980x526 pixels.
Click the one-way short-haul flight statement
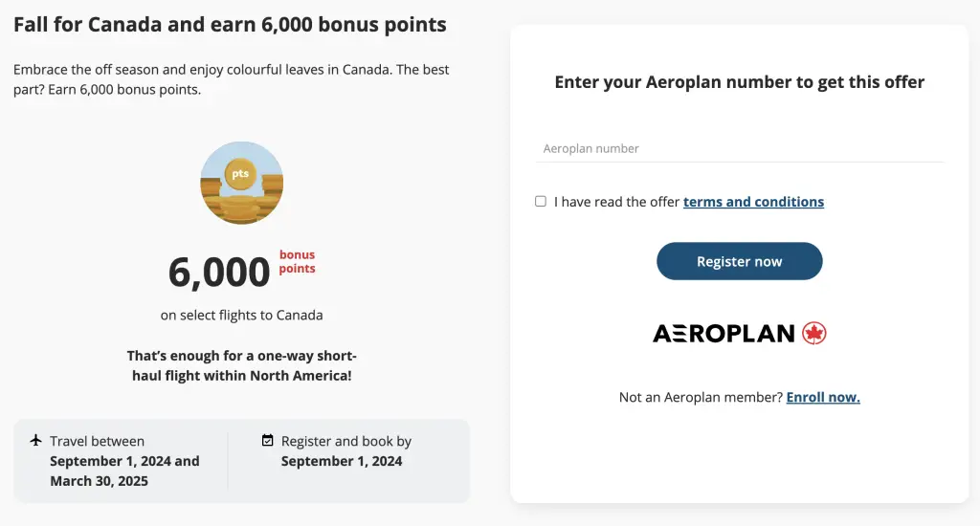(x=240, y=365)
